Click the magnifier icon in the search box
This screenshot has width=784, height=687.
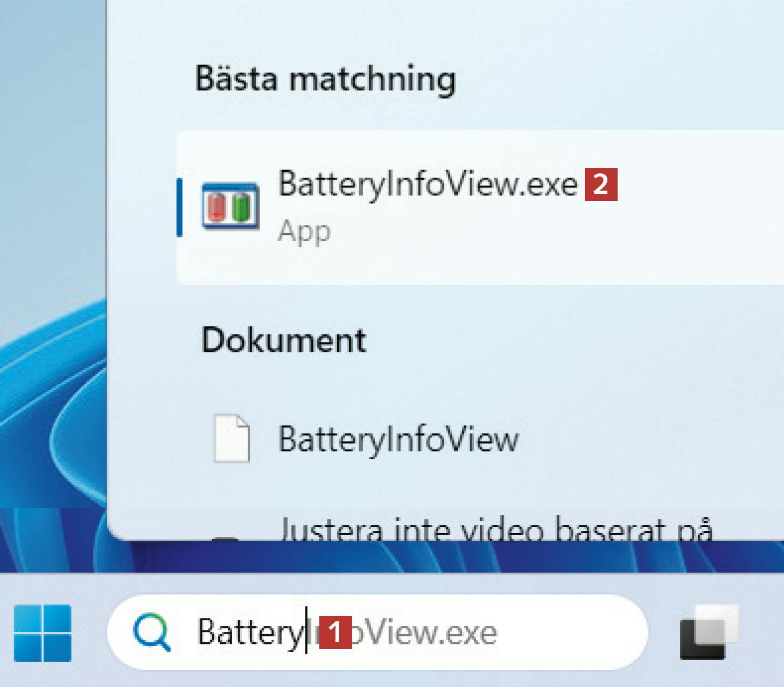152,632
